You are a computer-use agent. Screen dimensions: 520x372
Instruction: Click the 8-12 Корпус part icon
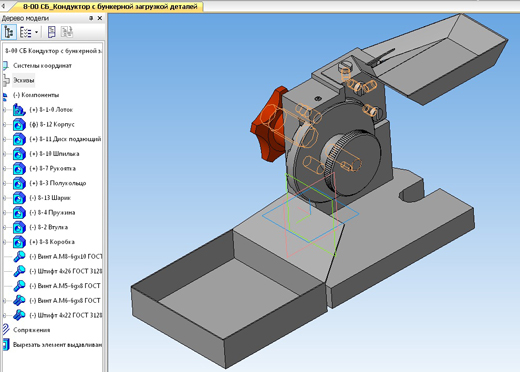pyautogui.click(x=19, y=125)
